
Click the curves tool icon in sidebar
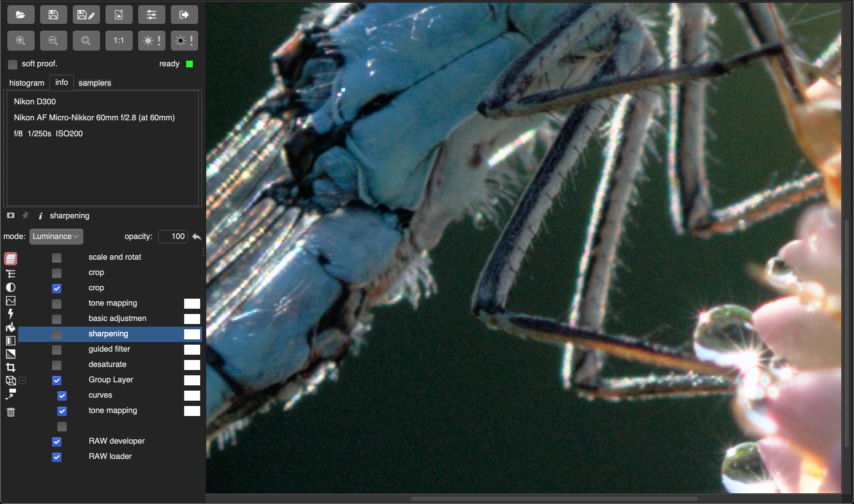point(11,301)
